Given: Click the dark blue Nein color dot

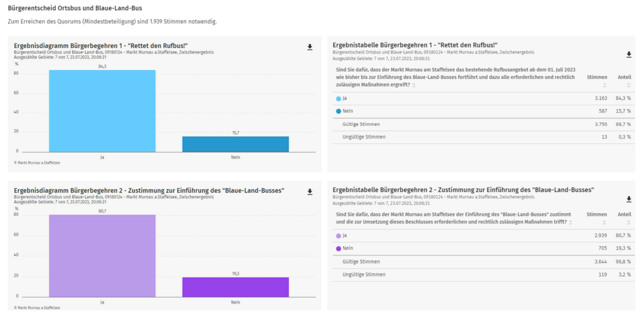Looking at the screenshot, I should [339, 111].
